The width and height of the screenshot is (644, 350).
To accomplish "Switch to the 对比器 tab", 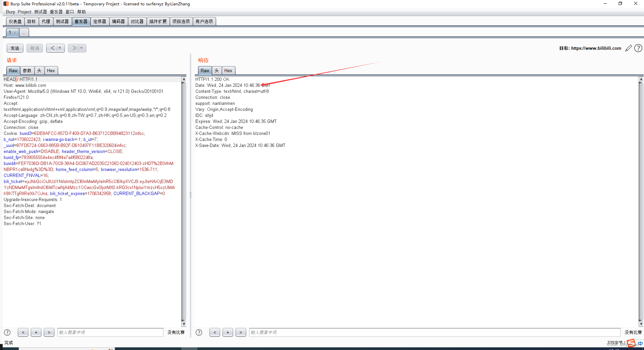I will pyautogui.click(x=137, y=21).
